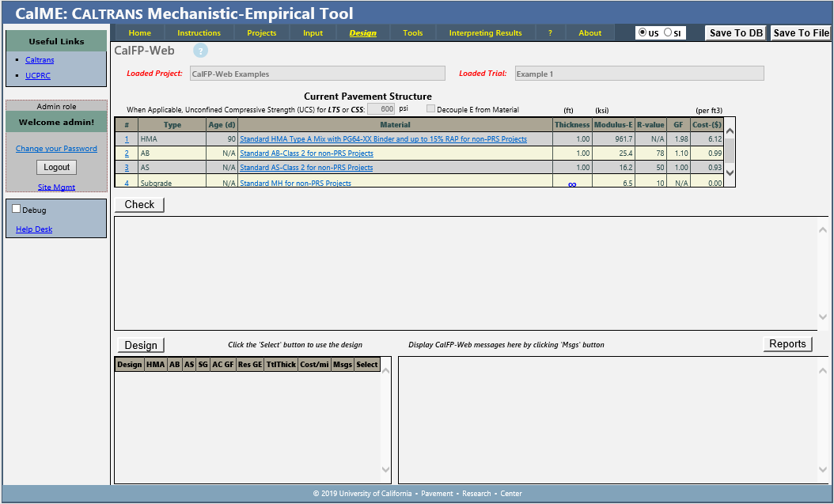Click the up arrow in the design table panel
This screenshot has width=834, height=504.
tap(386, 371)
